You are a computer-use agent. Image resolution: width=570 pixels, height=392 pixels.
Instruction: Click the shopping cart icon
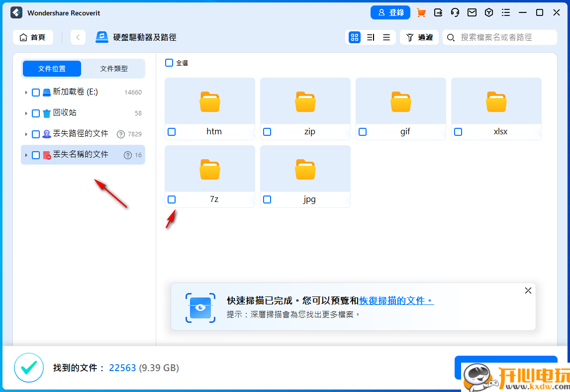click(421, 12)
